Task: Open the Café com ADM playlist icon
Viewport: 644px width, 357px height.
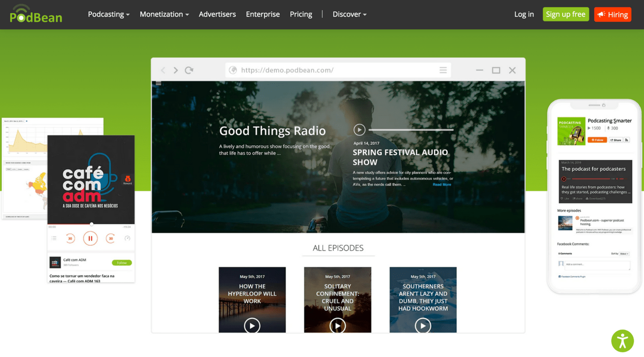Action: click(54, 238)
